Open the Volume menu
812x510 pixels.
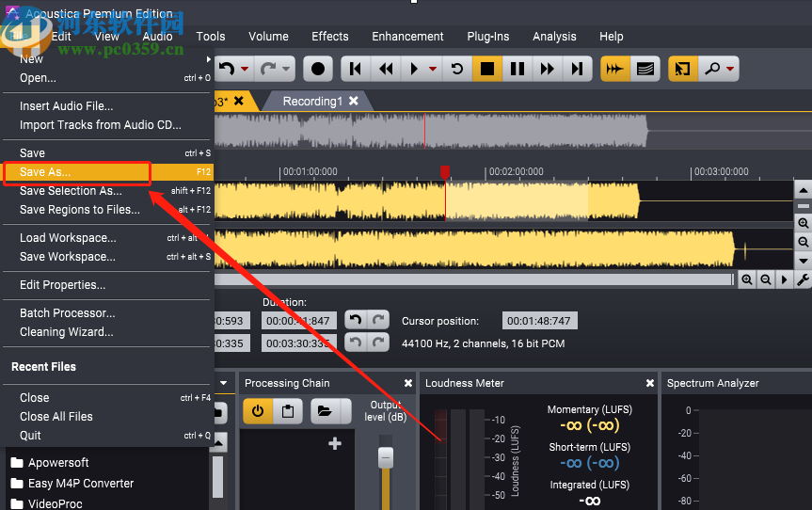pos(268,37)
